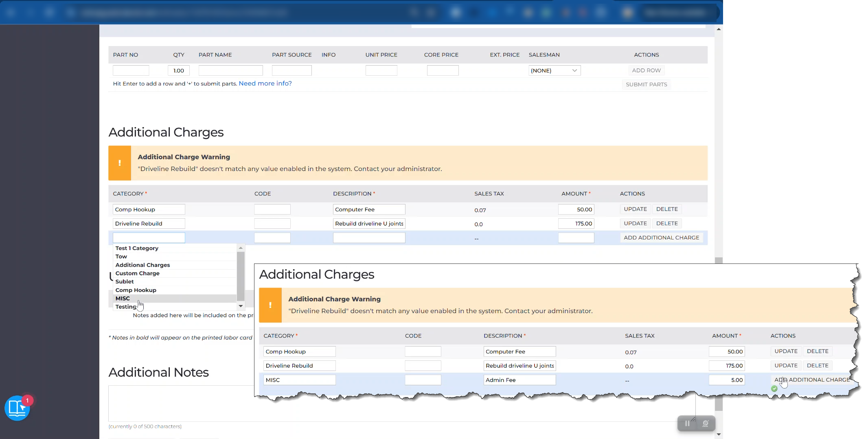Update the Driveline Rebuild charge
868x439 pixels.
pyautogui.click(x=635, y=224)
